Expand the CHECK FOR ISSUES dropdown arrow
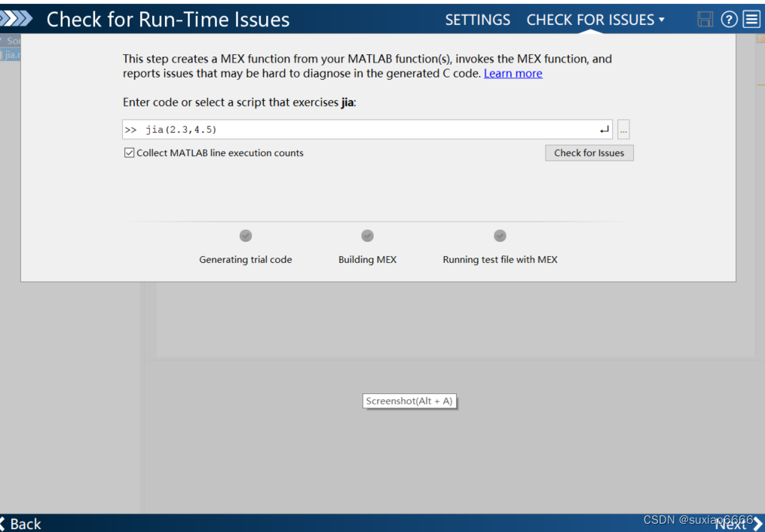Image resolution: width=765 pixels, height=532 pixels. coord(662,20)
